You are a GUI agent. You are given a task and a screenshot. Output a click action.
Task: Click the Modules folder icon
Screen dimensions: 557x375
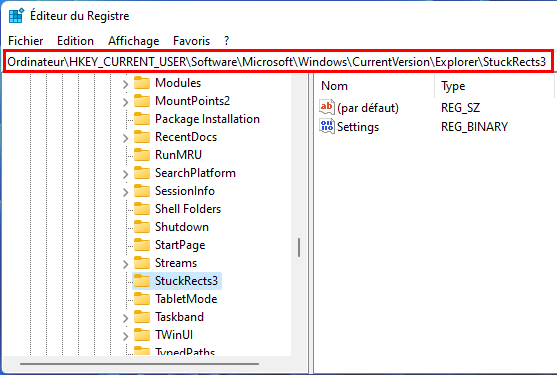pyautogui.click(x=142, y=83)
